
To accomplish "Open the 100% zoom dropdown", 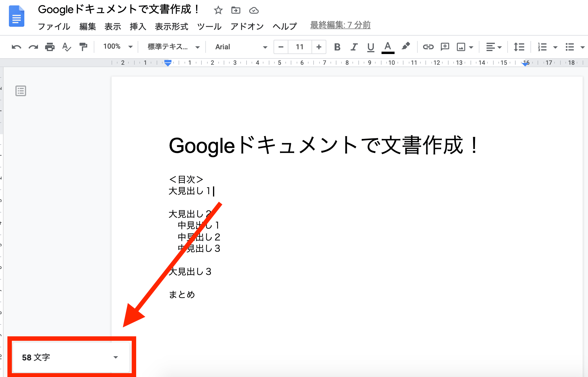I will pos(117,47).
